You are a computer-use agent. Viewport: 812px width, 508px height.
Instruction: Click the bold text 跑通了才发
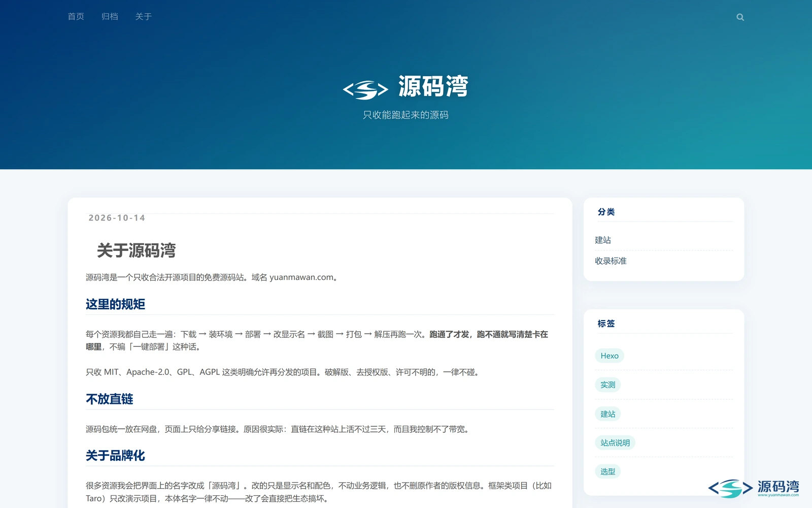tap(449, 334)
